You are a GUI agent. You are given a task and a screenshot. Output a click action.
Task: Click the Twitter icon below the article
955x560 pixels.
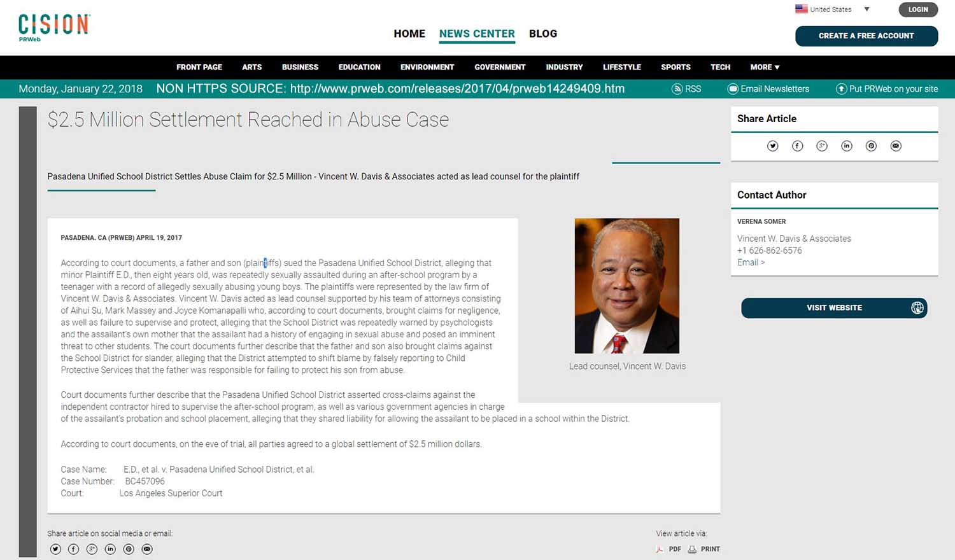click(55, 549)
